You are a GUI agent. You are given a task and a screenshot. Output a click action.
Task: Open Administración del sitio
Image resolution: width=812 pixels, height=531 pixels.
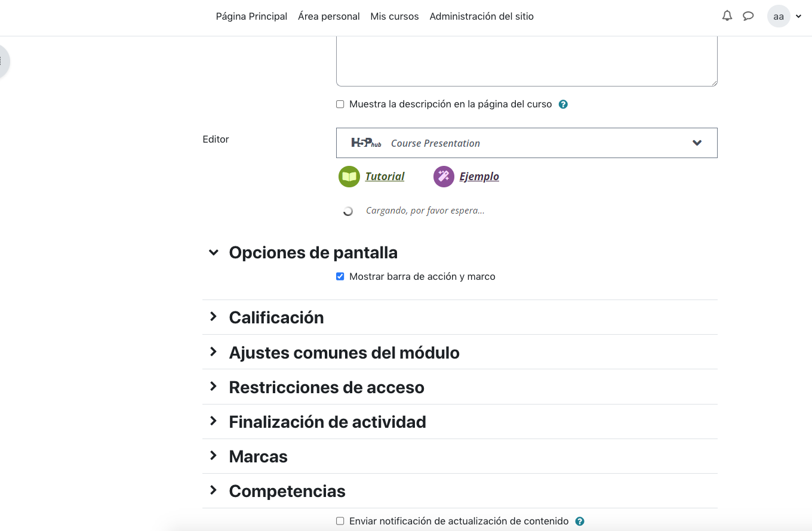coord(481,17)
